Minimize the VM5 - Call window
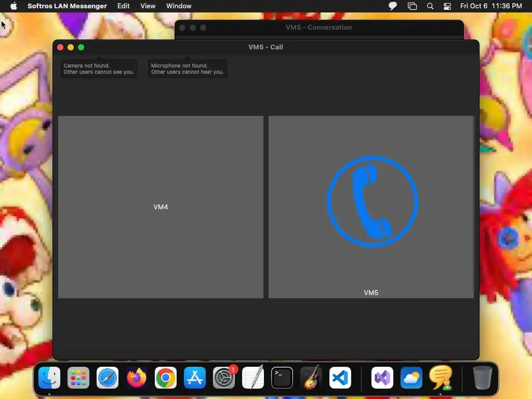Viewport: 532px width, 399px height. point(71,47)
